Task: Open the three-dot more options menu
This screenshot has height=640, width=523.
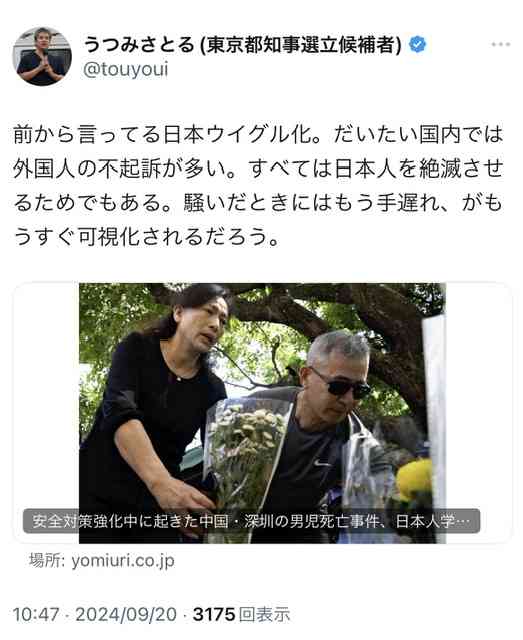Action: [x=500, y=44]
